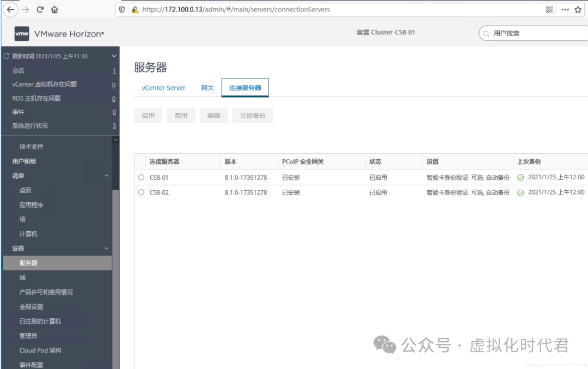Open the browser home page icon
The width and height of the screenshot is (588, 369).
pos(55,10)
